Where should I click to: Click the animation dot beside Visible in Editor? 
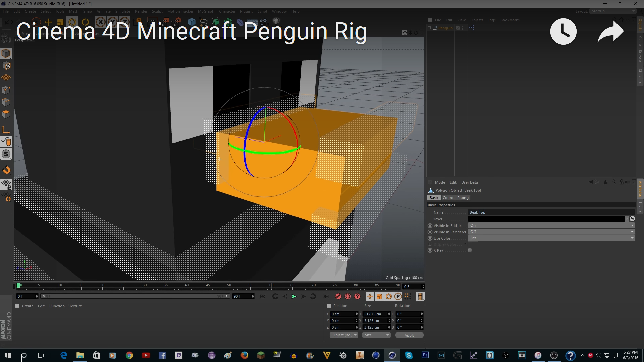(430, 226)
